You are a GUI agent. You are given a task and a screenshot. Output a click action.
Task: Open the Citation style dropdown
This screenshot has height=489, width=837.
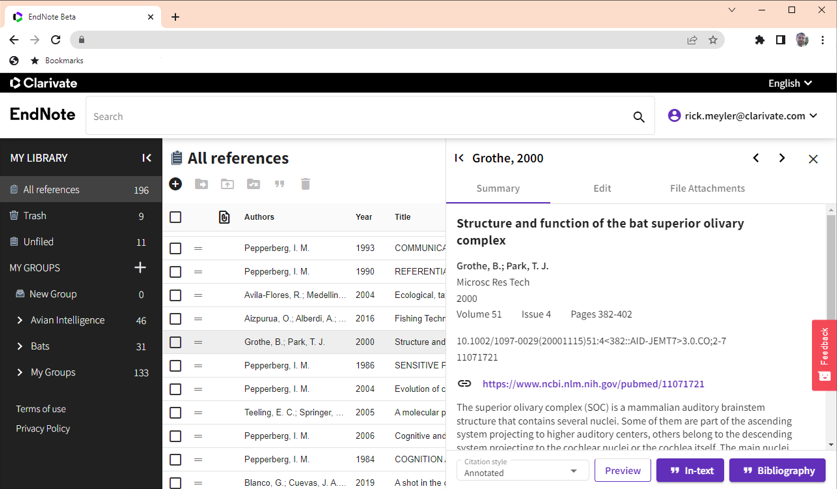tap(522, 470)
